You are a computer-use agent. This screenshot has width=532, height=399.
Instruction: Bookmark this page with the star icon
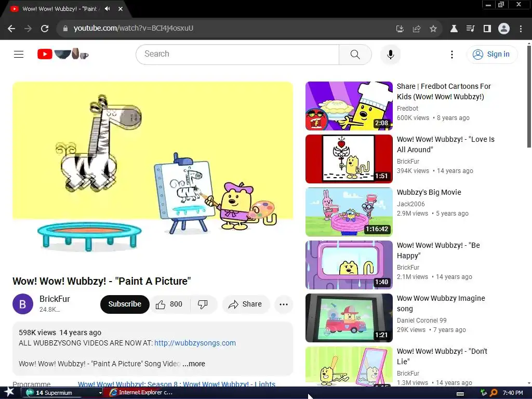(433, 29)
